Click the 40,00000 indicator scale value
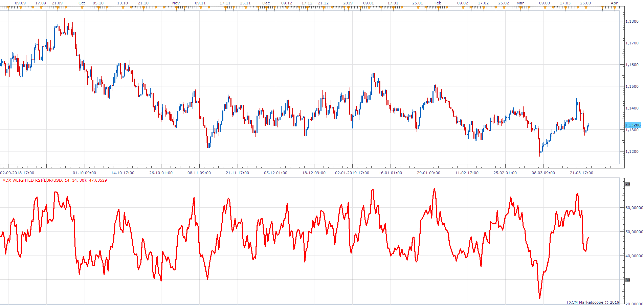The width and height of the screenshot is (644, 305). (x=634, y=256)
